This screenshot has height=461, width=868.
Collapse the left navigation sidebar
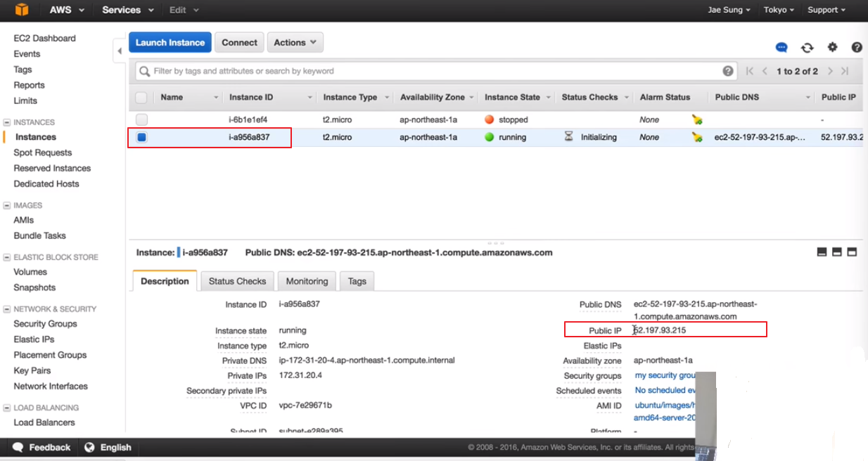[x=120, y=50]
